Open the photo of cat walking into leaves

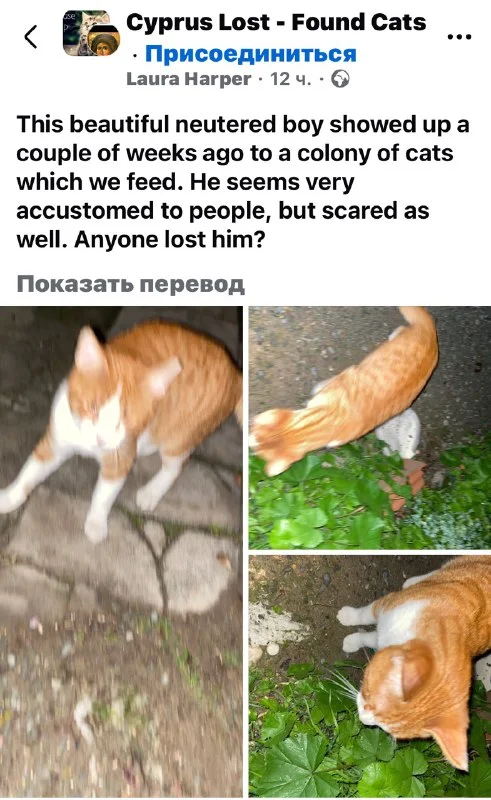(x=370, y=428)
